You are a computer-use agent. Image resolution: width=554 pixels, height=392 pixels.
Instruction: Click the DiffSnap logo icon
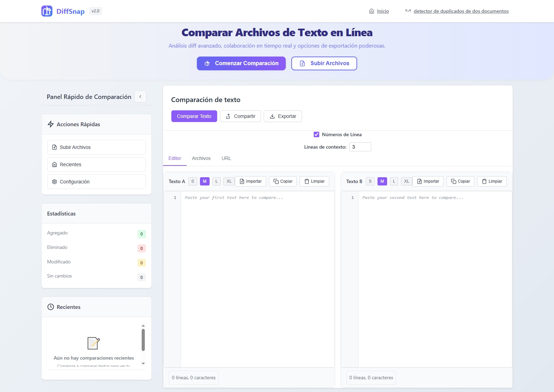[46, 11]
